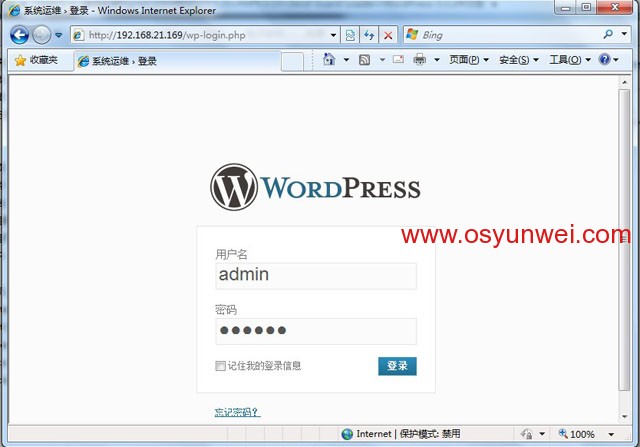Open the Favorites (收藏夹) star button
Viewport: 640px width, 447px height.
[36, 60]
